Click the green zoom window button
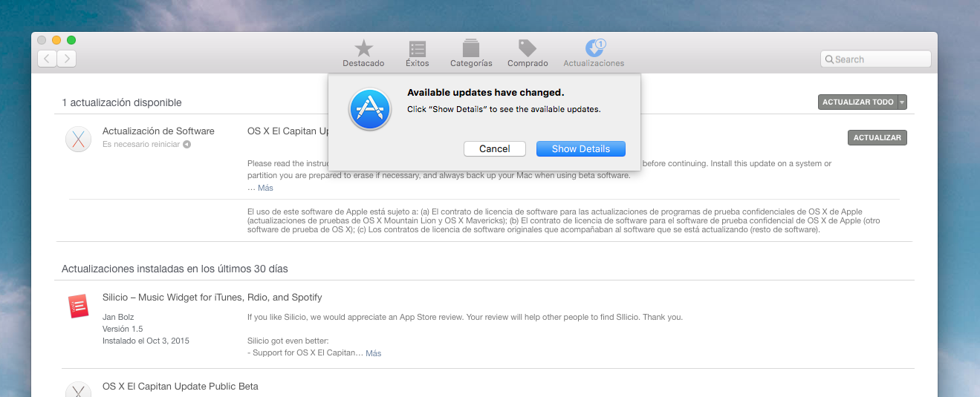Image resolution: width=980 pixels, height=397 pixels. coord(71,40)
